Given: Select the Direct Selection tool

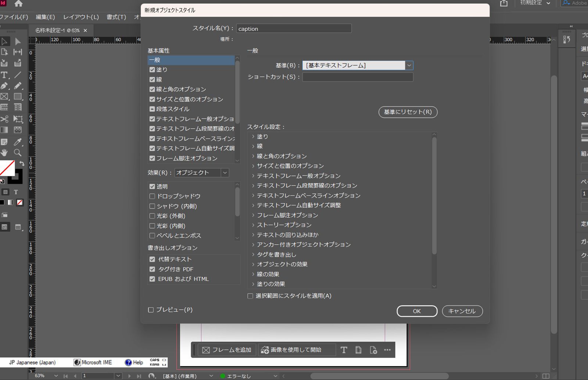Looking at the screenshot, I should coord(17,42).
